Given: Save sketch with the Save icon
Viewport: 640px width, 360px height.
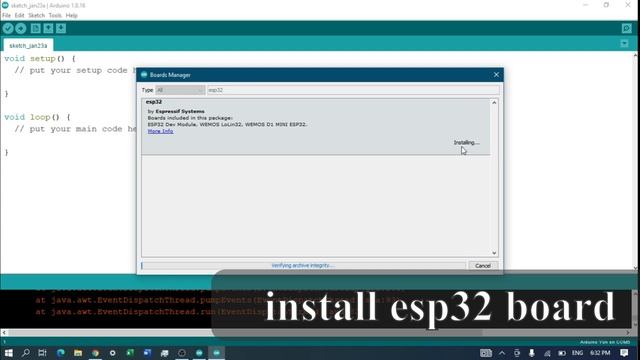Looking at the screenshot, I should [61, 28].
